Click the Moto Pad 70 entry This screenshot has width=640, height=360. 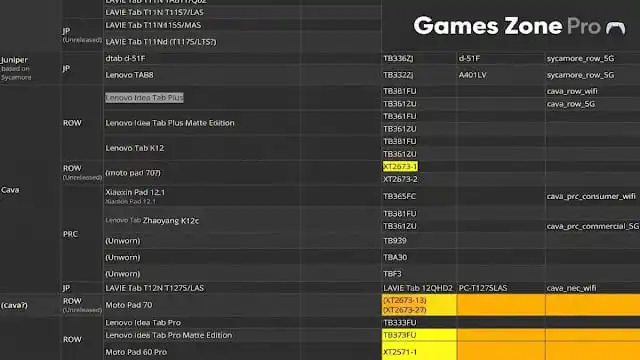point(129,305)
